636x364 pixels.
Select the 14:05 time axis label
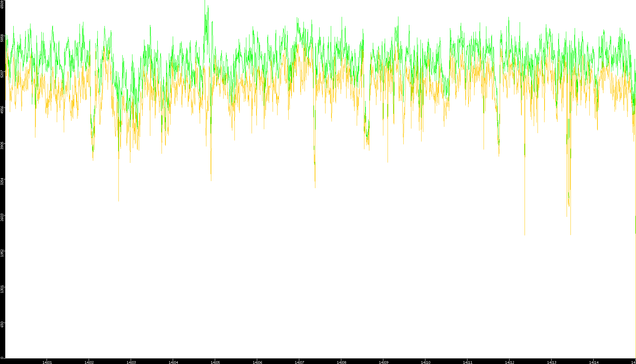[x=215, y=362]
